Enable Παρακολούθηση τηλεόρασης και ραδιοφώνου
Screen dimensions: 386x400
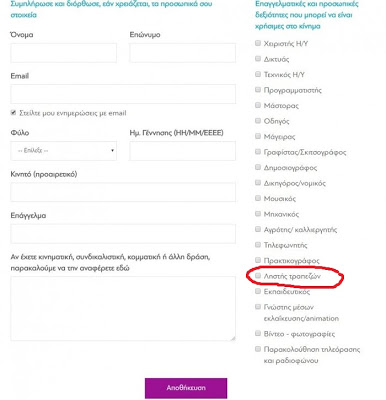coord(258,349)
